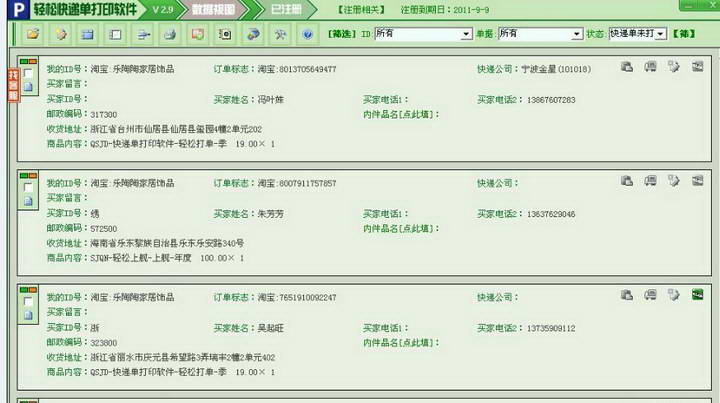Click 内件品名[点此填] on order 317300

point(401,114)
